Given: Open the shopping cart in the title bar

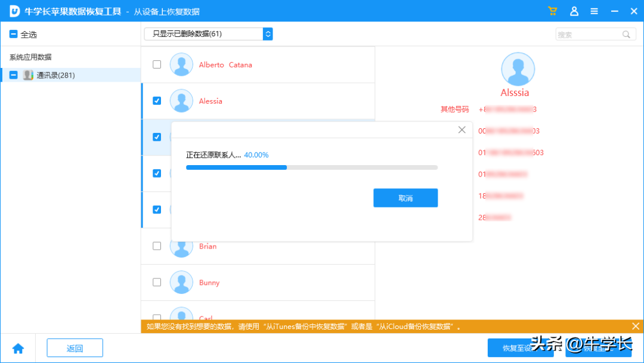Looking at the screenshot, I should click(x=552, y=11).
